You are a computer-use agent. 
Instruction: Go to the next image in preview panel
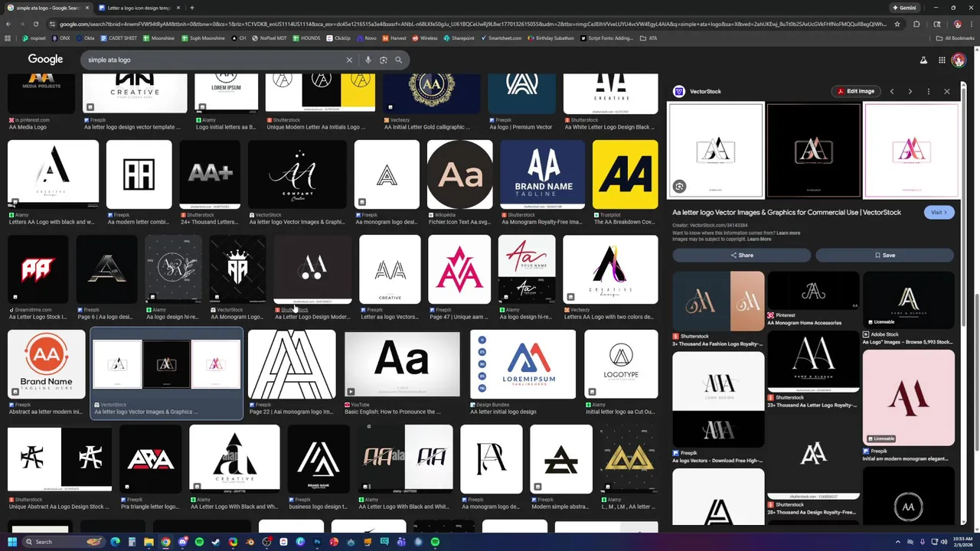tap(910, 91)
